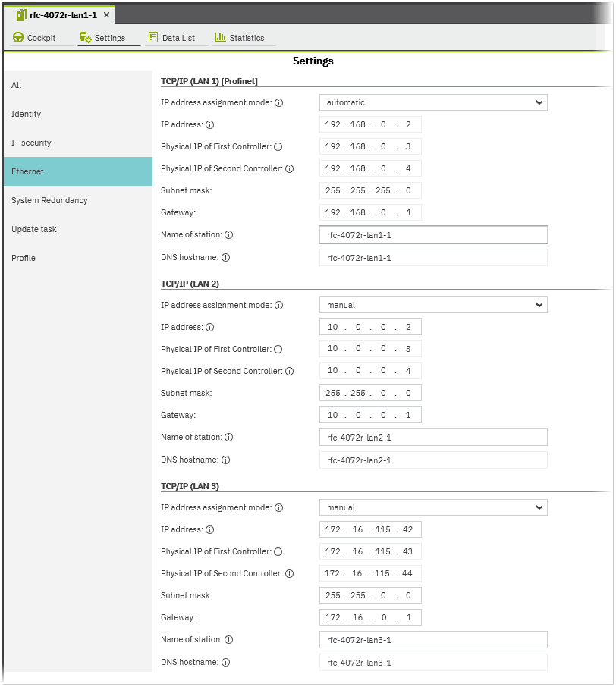The height and width of the screenshot is (687, 616).
Task: Click LAN 1 First Controller IP field 192.168.0.3
Action: click(370, 146)
